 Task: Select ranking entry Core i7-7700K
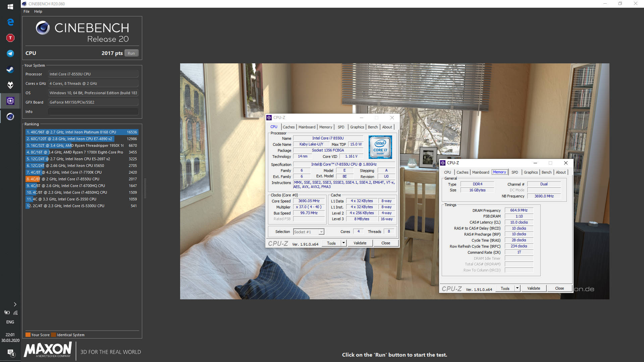pyautogui.click(x=82, y=172)
